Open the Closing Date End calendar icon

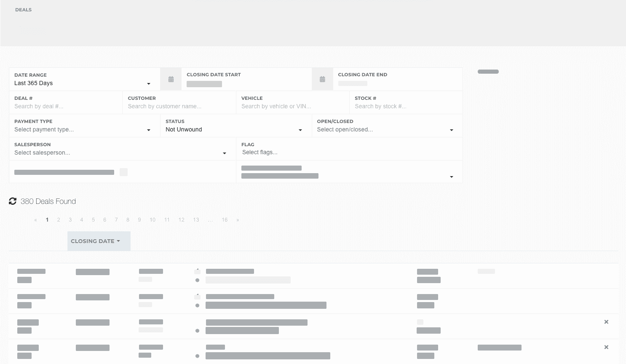322,79
